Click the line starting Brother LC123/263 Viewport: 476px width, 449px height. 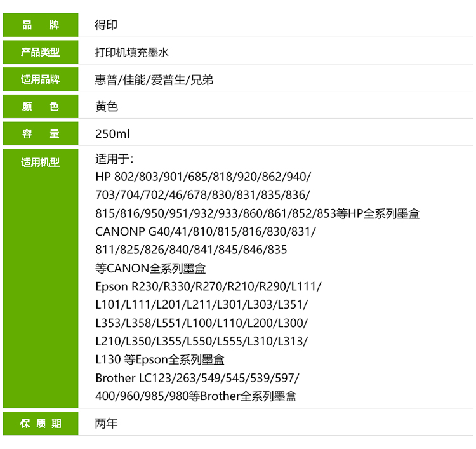tap(197, 378)
